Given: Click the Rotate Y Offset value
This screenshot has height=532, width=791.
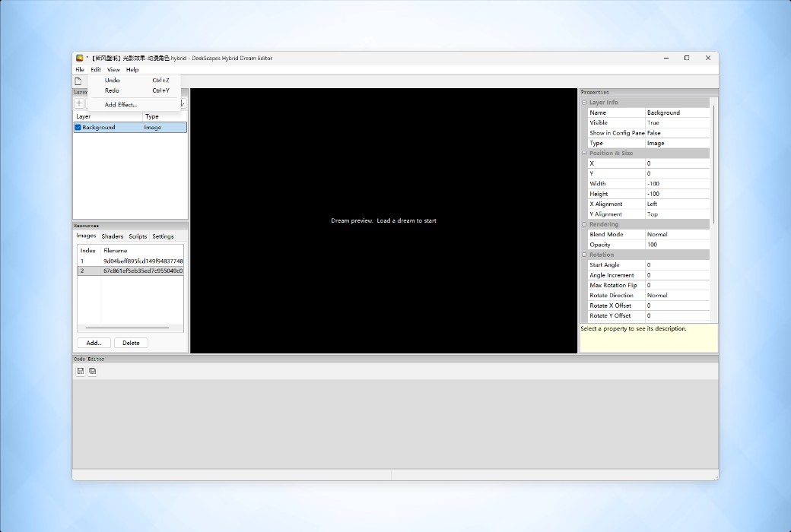Looking at the screenshot, I should (x=678, y=315).
